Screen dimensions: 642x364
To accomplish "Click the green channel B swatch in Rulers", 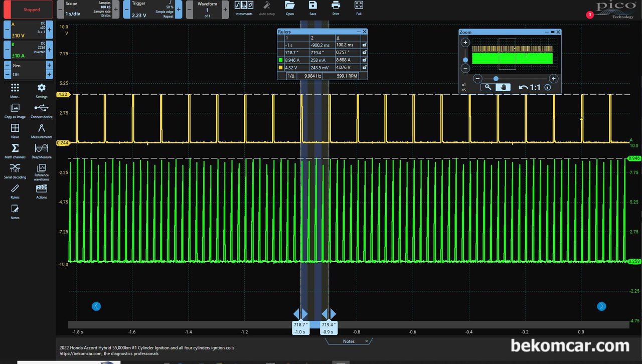I will 280,60.
